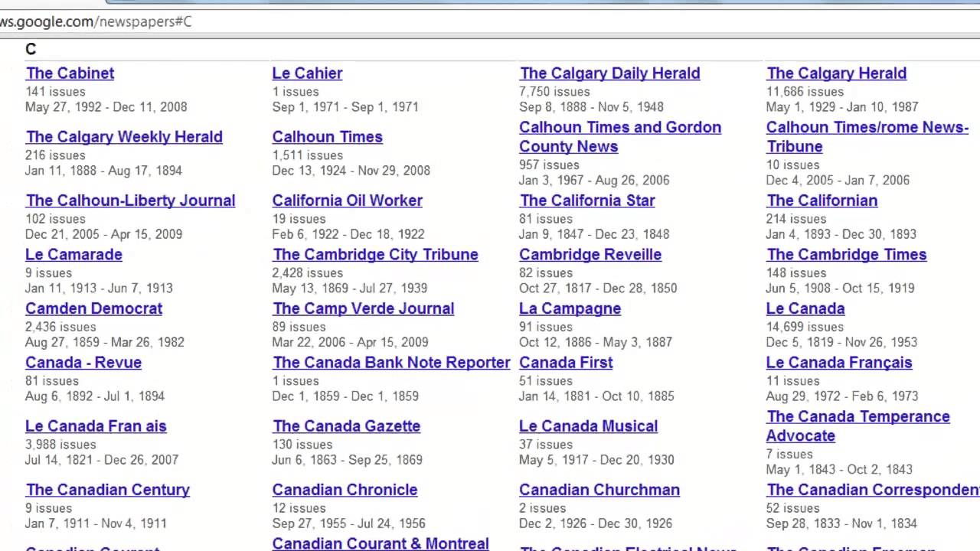
Task: Open Le Cahier newspaper link
Action: pos(307,73)
